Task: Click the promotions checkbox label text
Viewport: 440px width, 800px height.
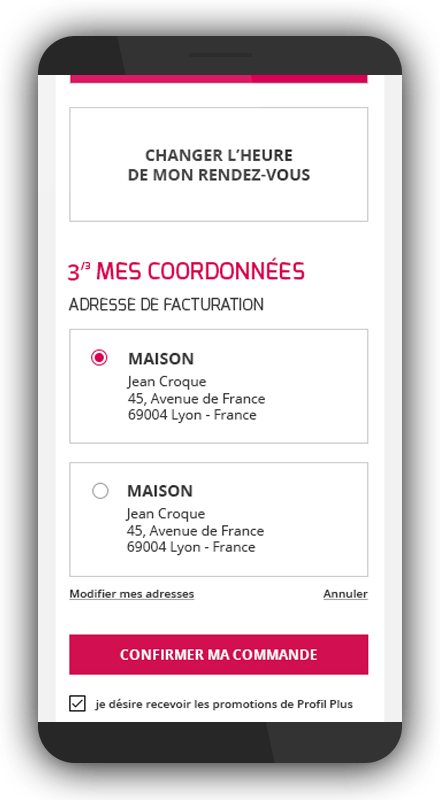Action: [224, 705]
